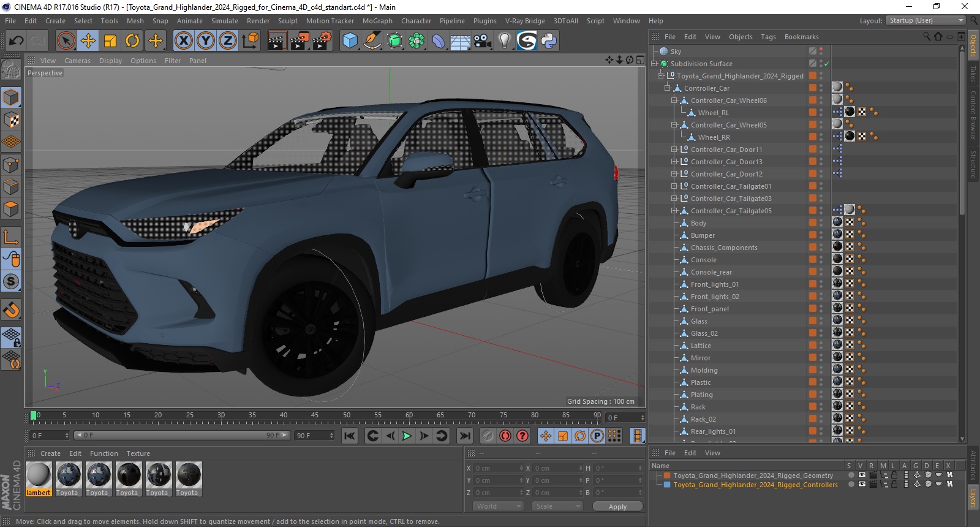Add a camera object
This screenshot has width=980, height=527.
[483, 41]
